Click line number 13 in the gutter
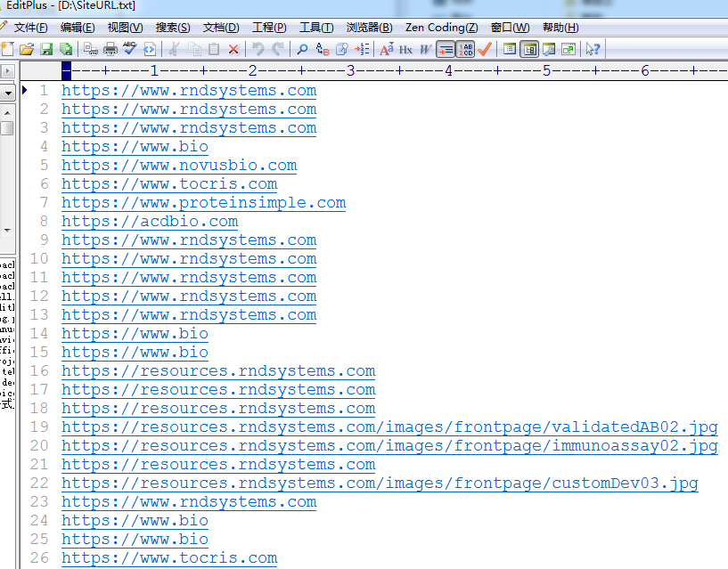 39,314
